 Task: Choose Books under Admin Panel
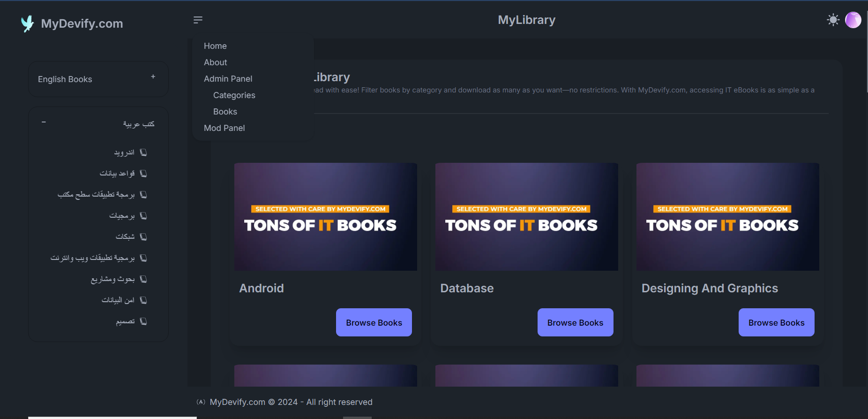225,112
